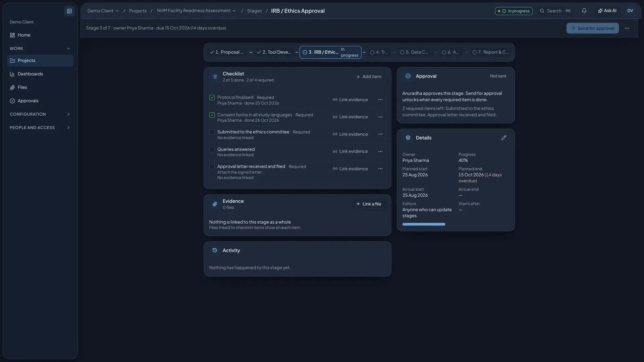Open more options for Consent forms item
Viewport: 644px width, 362px height.
click(x=380, y=117)
